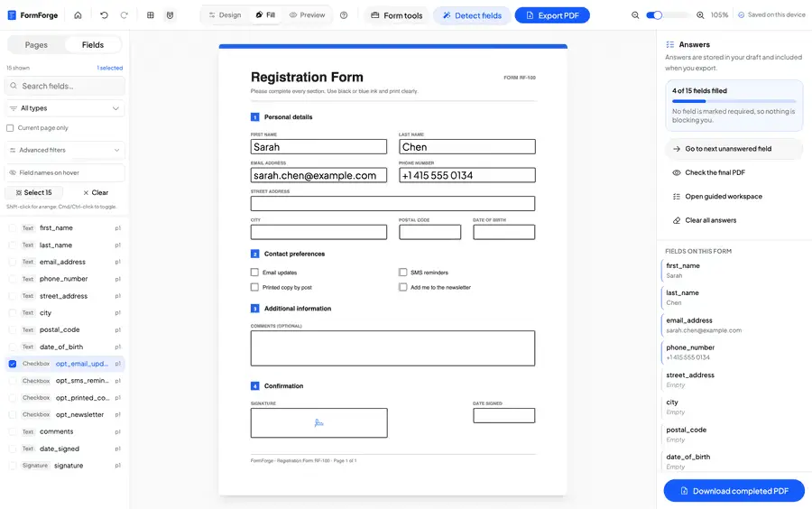This screenshot has width=812, height=509.
Task: Select phone_number in the fields list
Action: pyautogui.click(x=65, y=279)
